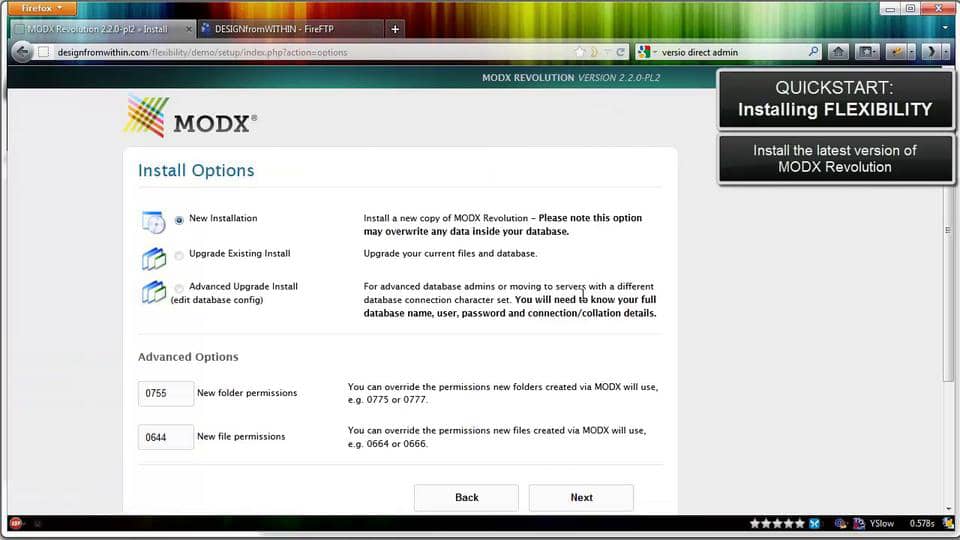Viewport: 960px width, 540px height.
Task: Click the page identity icon beside the URL
Action: point(43,52)
